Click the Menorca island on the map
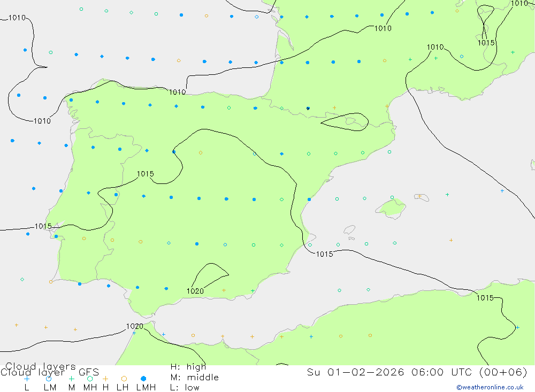The height and width of the screenshot is (392, 535). [x=422, y=197]
